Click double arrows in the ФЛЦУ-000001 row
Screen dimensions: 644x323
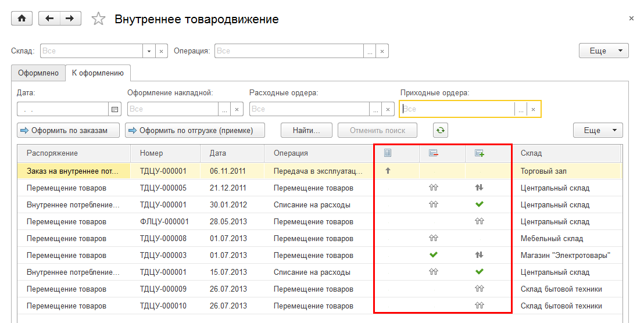480,221
